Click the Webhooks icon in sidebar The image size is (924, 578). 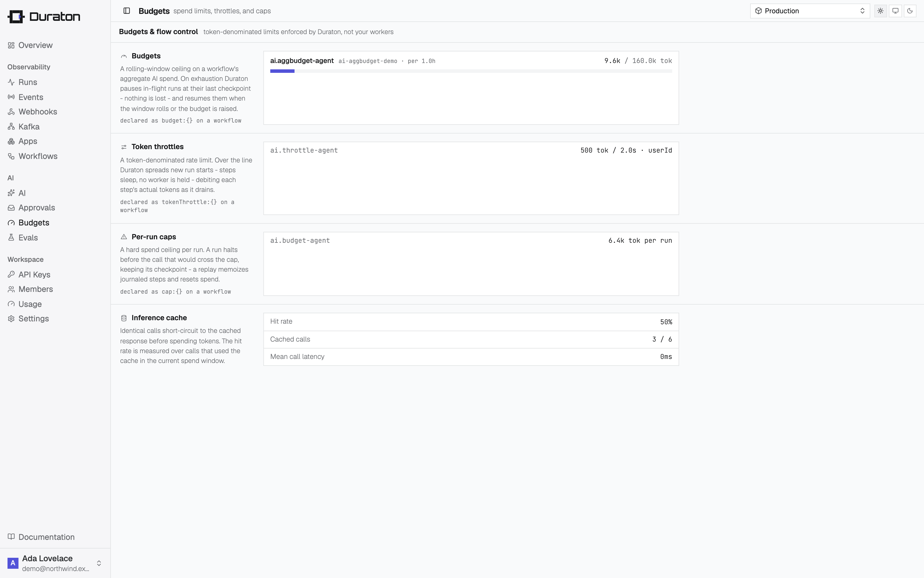(11, 112)
